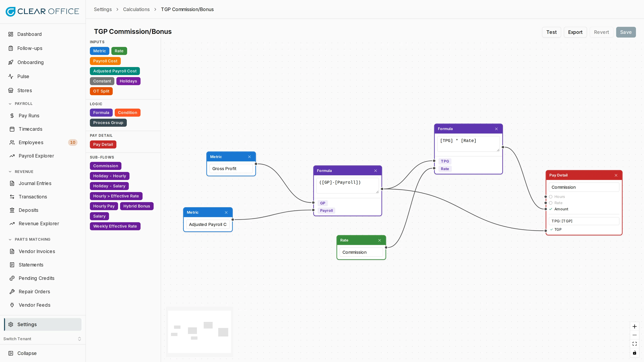Toggle the Amount check in Pay Detail
Viewport: 644px width, 362px height.
coord(550,209)
